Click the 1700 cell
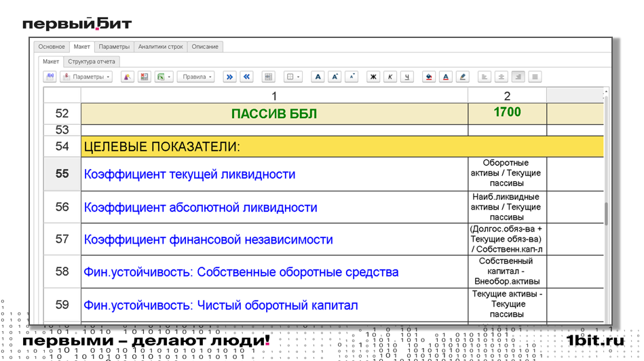Screen dimensions: 644x361 click(507, 114)
